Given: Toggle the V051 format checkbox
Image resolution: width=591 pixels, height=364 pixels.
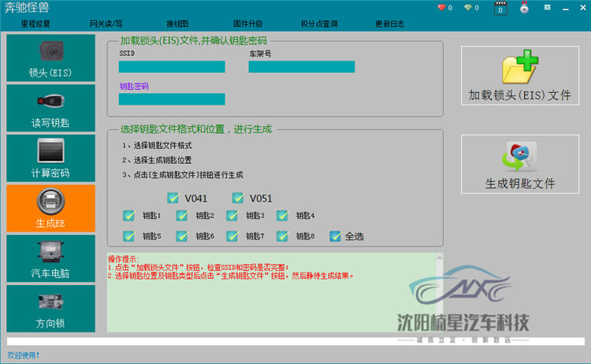Looking at the screenshot, I should pyautogui.click(x=238, y=198).
